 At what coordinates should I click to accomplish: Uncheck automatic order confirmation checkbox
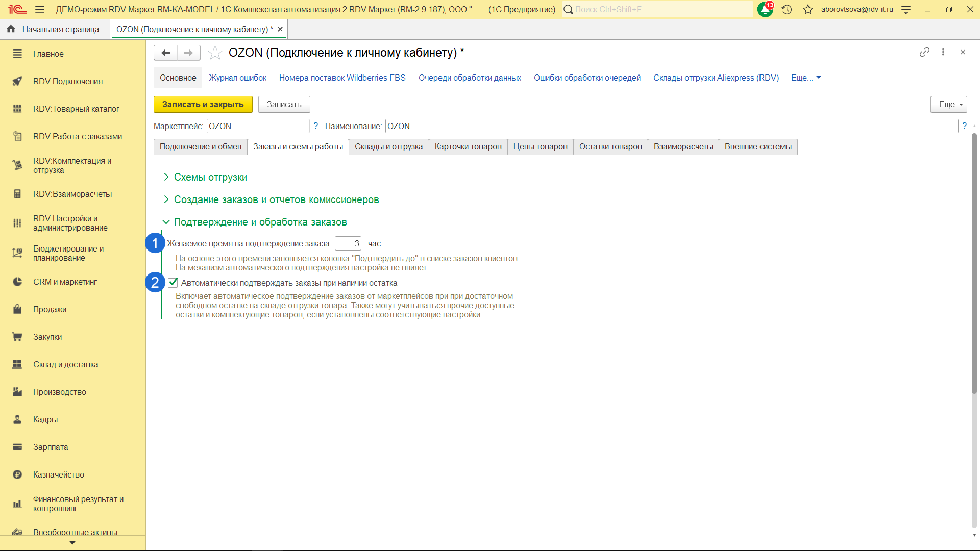click(173, 283)
